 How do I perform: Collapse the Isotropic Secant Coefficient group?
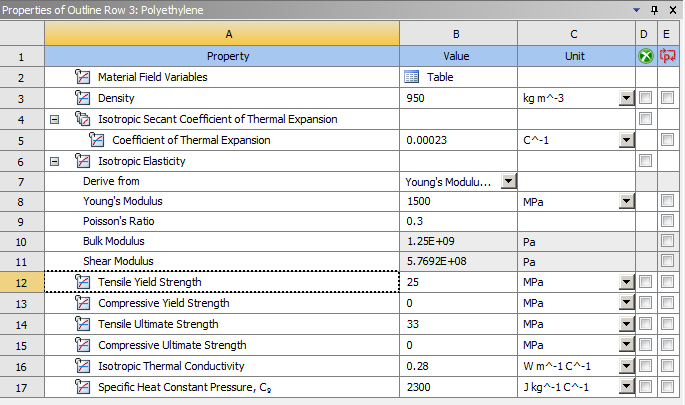coord(54,119)
